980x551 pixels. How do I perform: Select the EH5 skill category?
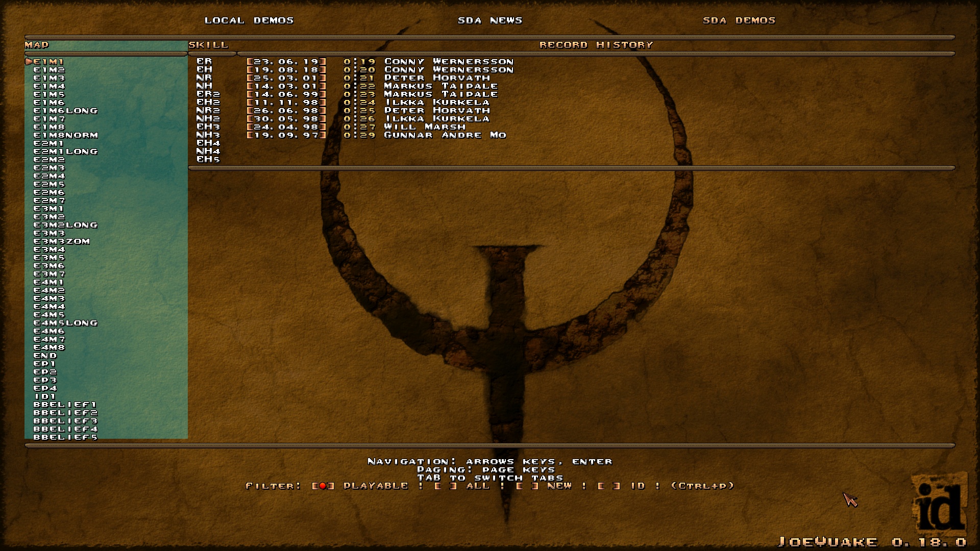point(208,159)
